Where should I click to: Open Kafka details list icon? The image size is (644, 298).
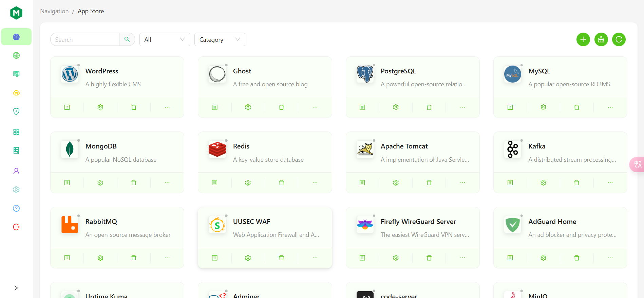510,183
